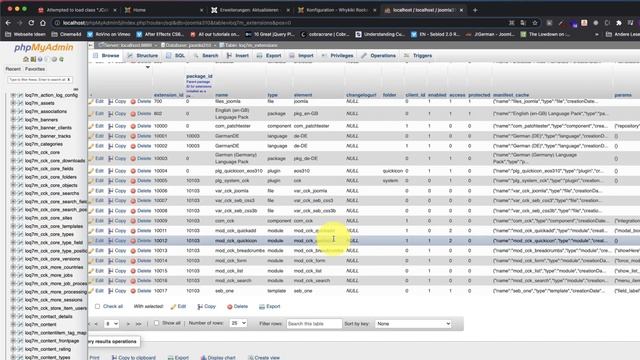This screenshot has height=360, width=640.
Task: Open the Operations tab
Action: (378, 56)
